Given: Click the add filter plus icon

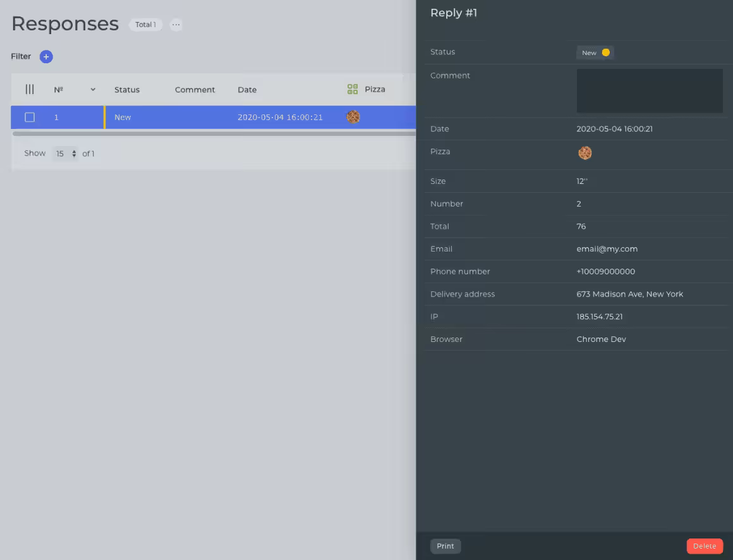Looking at the screenshot, I should pos(46,57).
